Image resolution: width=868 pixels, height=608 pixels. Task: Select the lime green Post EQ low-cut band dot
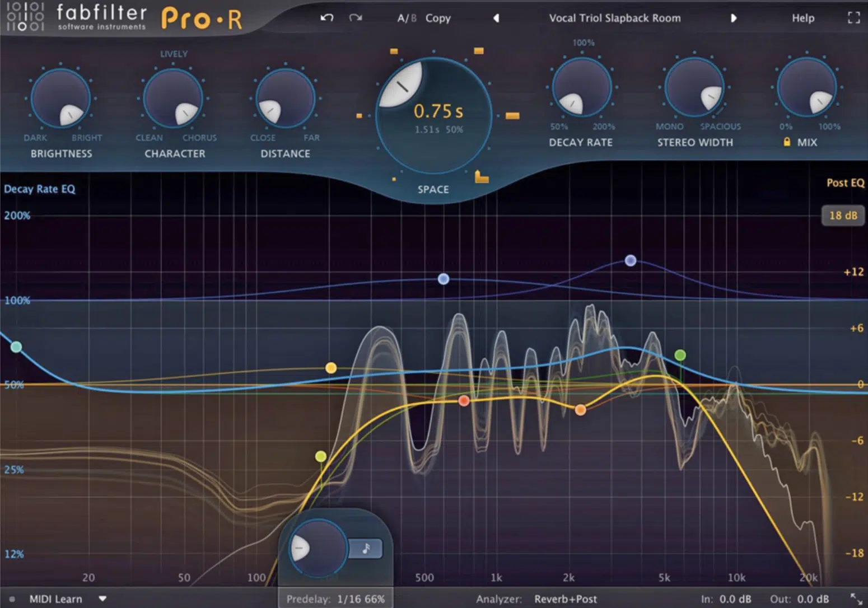pyautogui.click(x=321, y=457)
